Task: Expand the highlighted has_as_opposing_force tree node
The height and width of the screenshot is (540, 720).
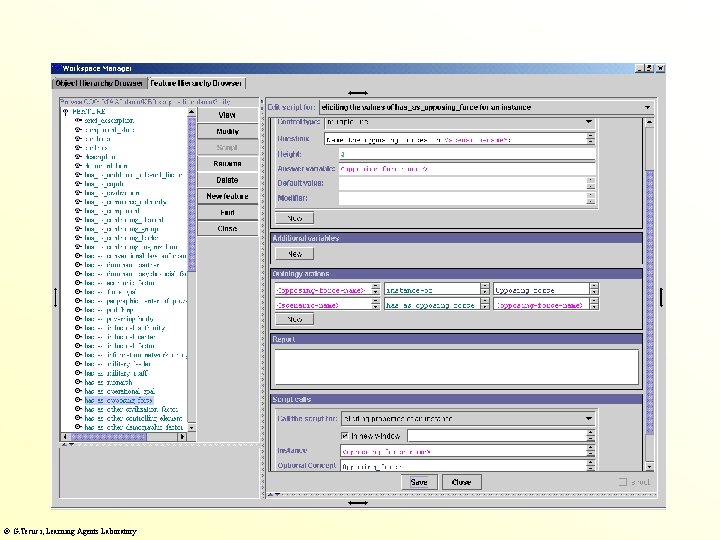Action: pyautogui.click(x=78, y=399)
